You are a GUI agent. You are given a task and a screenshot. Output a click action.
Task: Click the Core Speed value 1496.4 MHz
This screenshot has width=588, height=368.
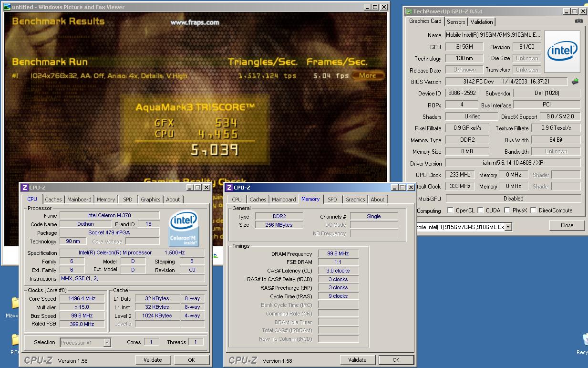coord(82,298)
